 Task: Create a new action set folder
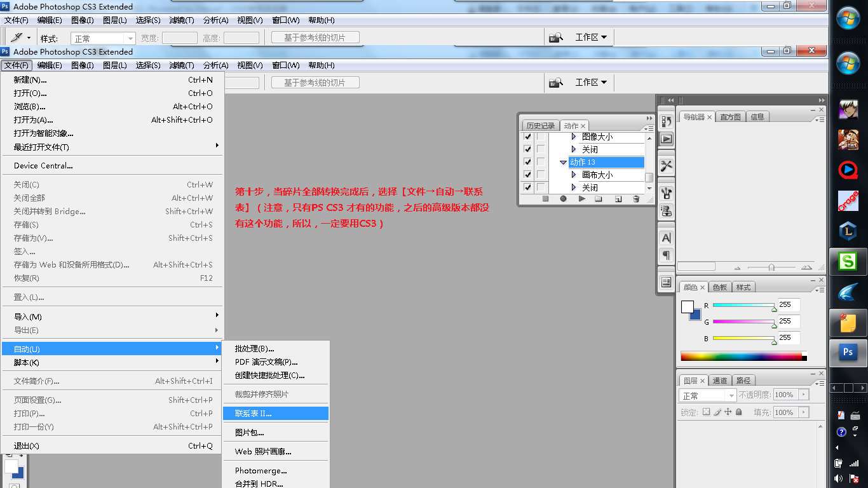(599, 199)
